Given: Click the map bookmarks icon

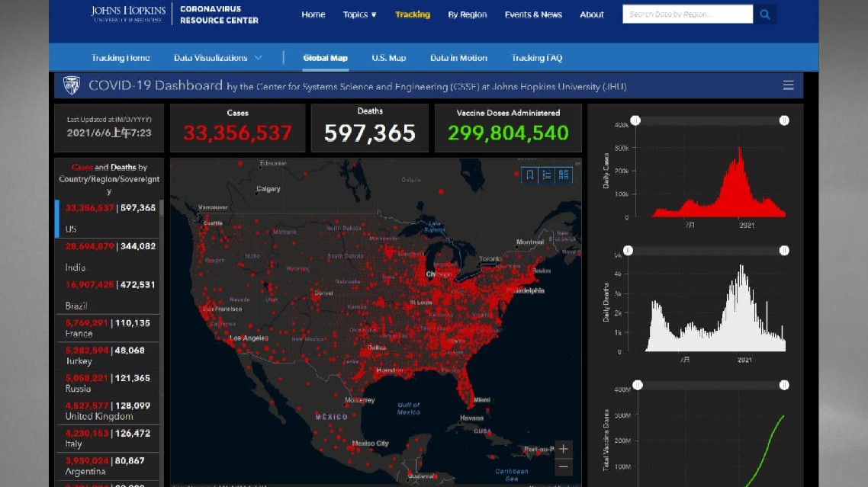Looking at the screenshot, I should (x=530, y=175).
